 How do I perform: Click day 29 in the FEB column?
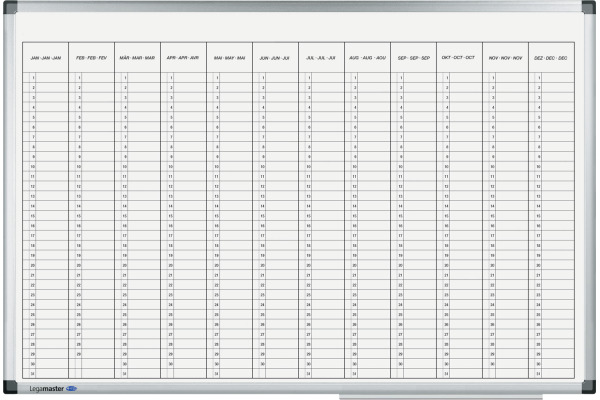78,354
